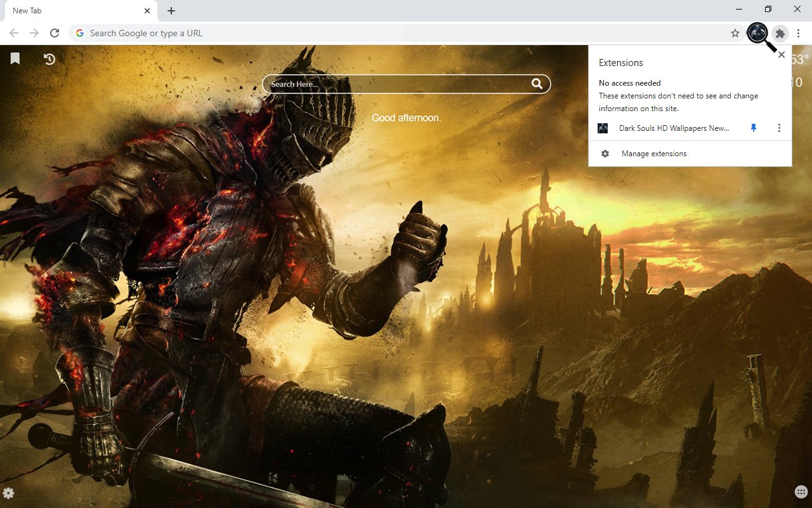Screen dimensions: 812x508
Task: Focus the Search Google or type a URL bar
Action: pyautogui.click(x=406, y=33)
